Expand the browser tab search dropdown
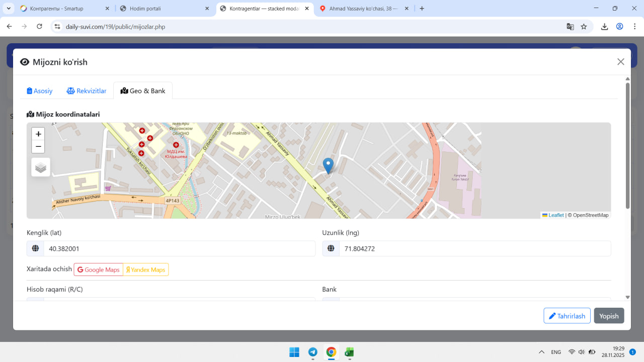Viewport: 644px width, 362px height. click(x=9, y=9)
